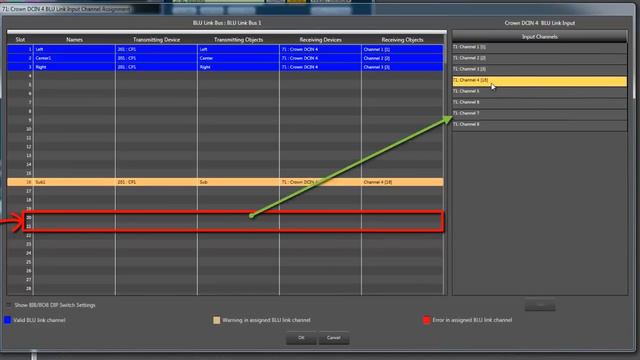Select the Right name in slot 3
Image resolution: width=640 pixels, height=360 pixels.
pos(74,67)
